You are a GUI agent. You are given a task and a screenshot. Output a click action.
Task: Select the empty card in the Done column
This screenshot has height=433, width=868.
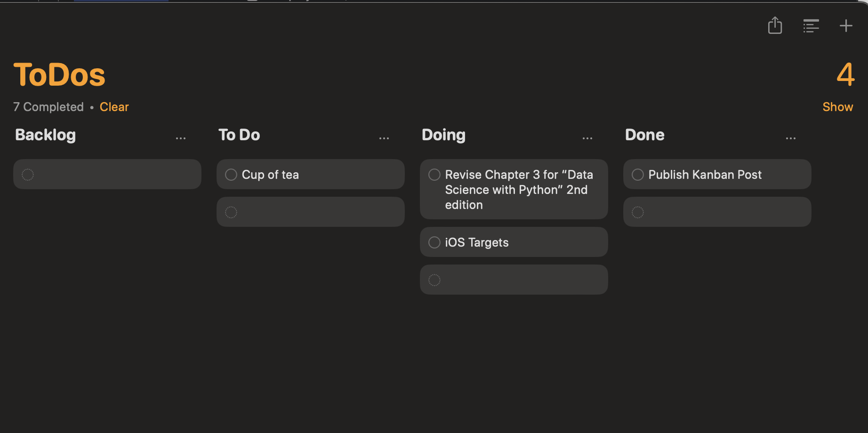716,212
